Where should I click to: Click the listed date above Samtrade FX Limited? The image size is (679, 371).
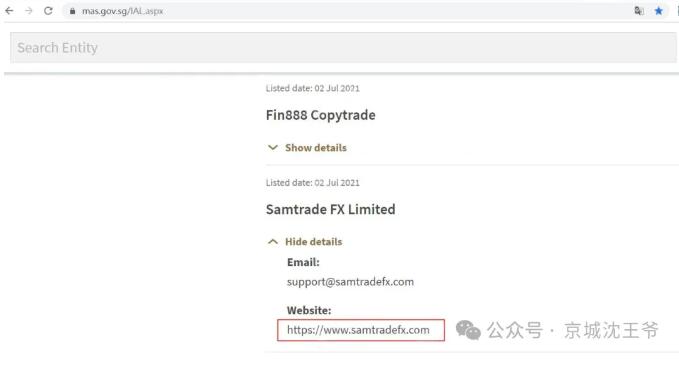coord(313,183)
